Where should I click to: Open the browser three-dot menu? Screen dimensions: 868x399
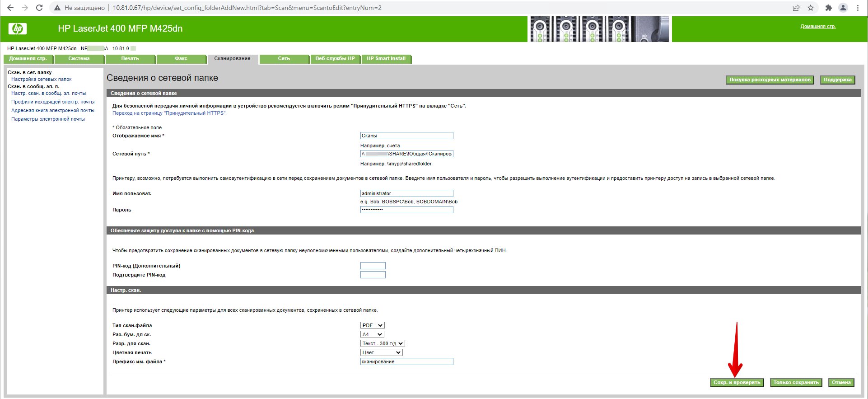858,8
